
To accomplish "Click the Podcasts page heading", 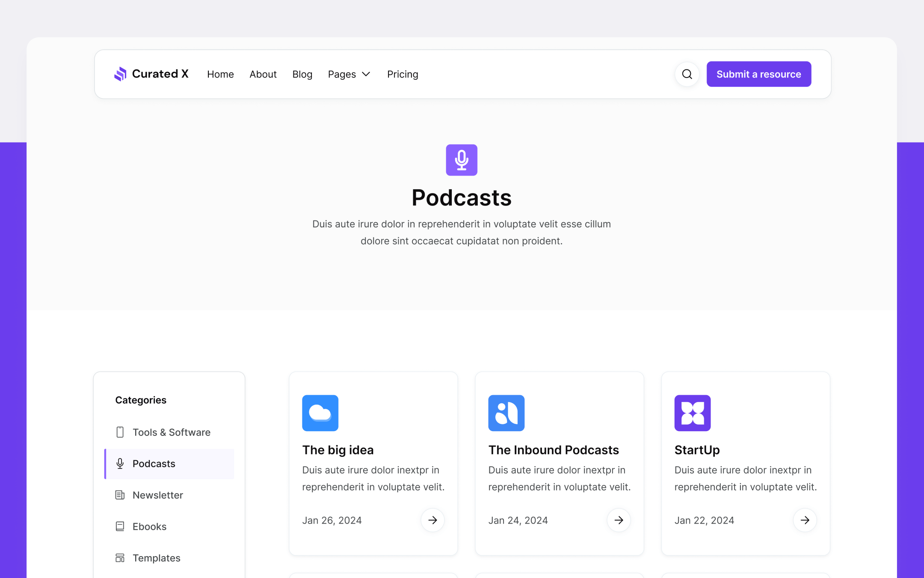I will pos(462,197).
